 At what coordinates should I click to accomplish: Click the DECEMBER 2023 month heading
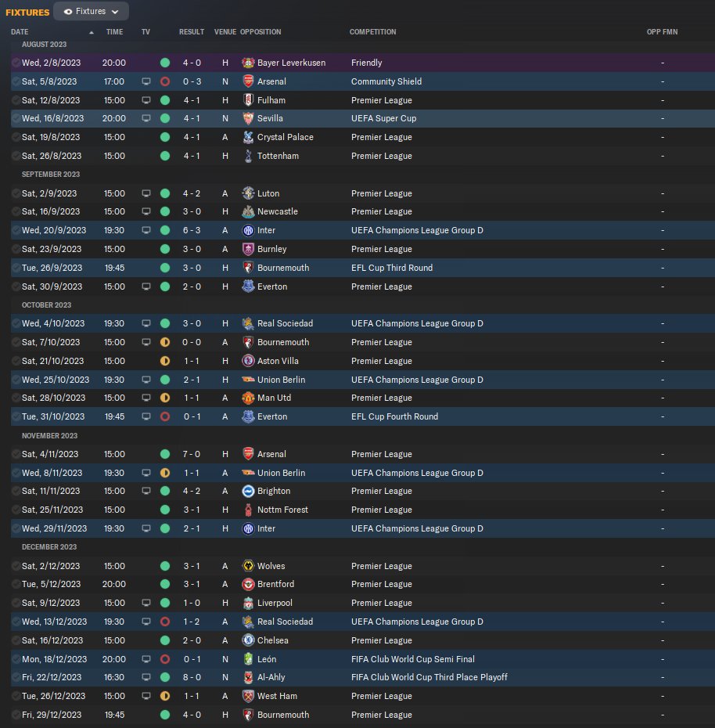[x=49, y=547]
